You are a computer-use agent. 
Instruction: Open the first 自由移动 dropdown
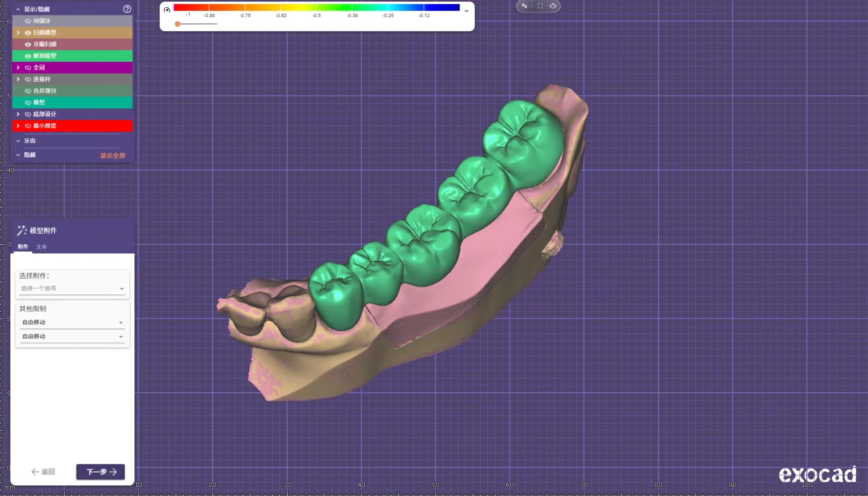[x=72, y=322]
